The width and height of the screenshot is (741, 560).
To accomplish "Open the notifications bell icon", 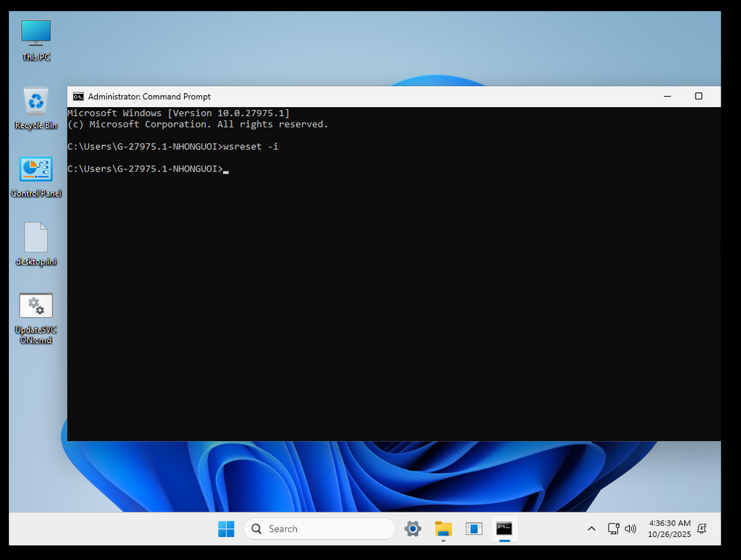I will pos(703,528).
